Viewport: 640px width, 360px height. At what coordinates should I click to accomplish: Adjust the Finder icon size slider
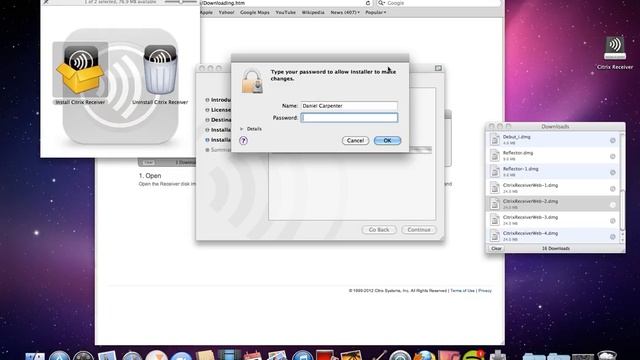coord(180,2)
